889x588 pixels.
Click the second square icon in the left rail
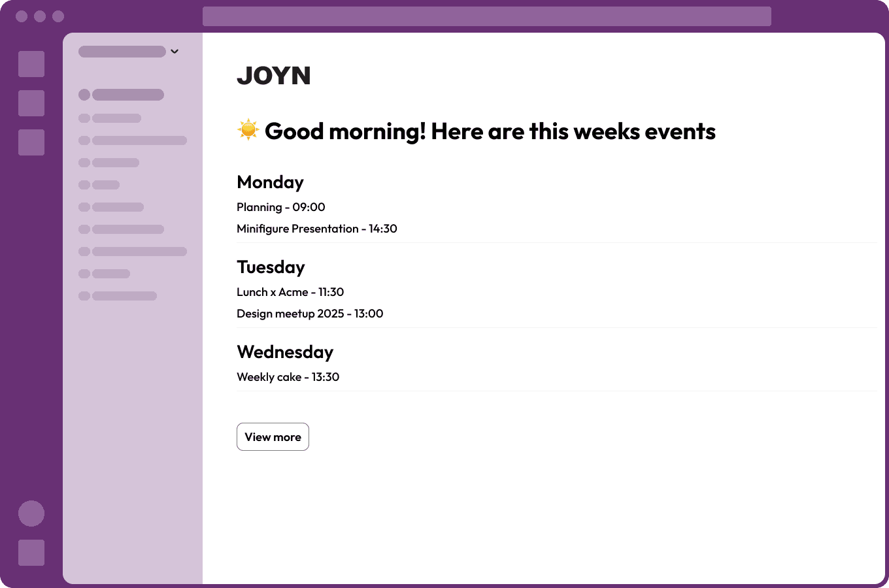point(31,103)
